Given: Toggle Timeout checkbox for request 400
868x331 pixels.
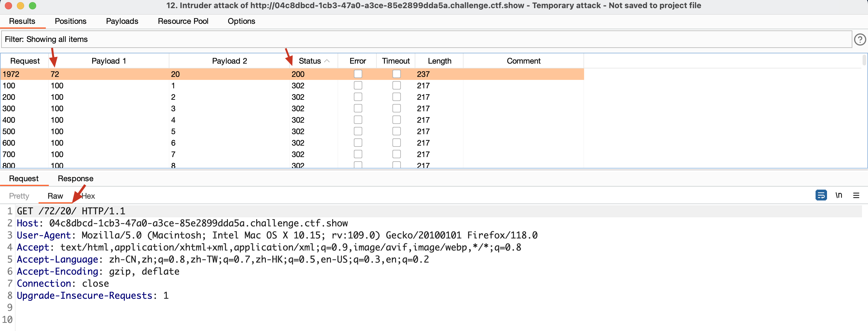Looking at the screenshot, I should click(x=396, y=120).
